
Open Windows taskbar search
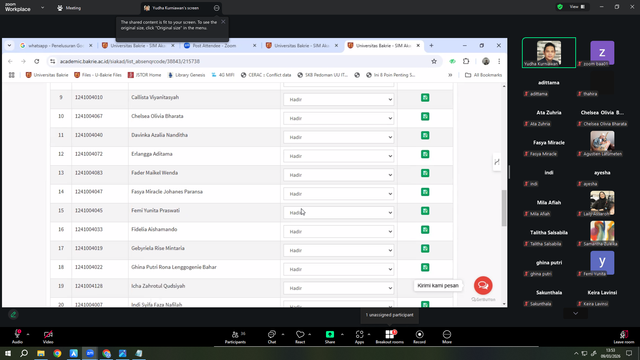point(24,353)
